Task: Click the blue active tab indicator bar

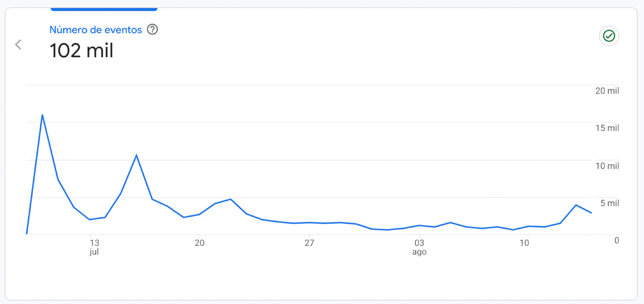Action: tap(104, 9)
